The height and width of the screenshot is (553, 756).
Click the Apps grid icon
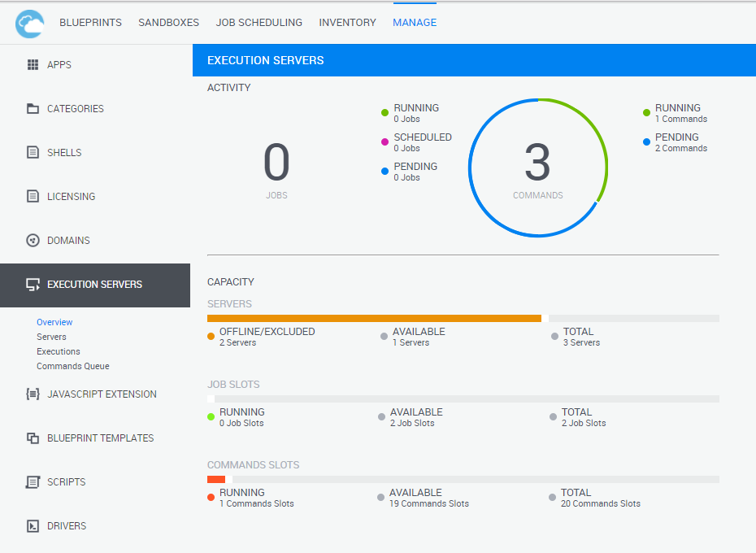(x=33, y=65)
